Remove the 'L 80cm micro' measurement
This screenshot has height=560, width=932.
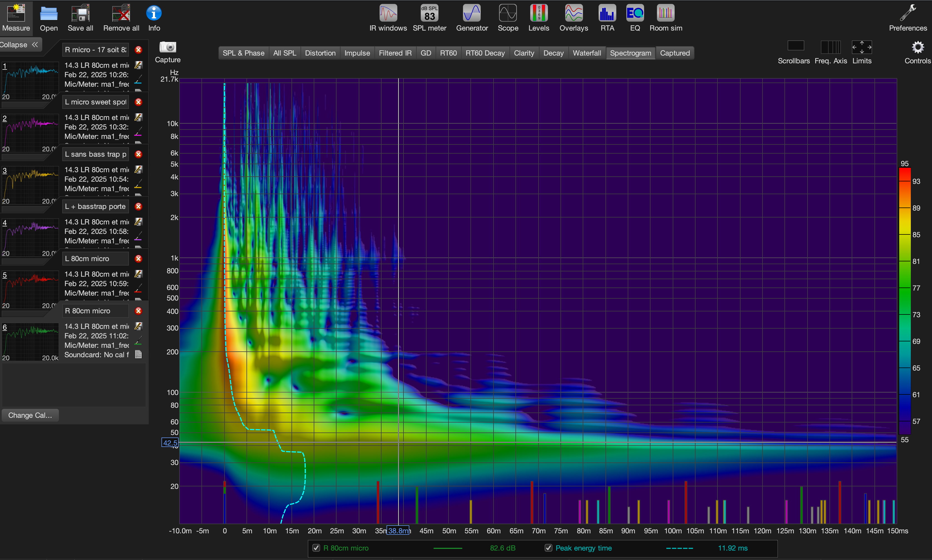pos(139,259)
